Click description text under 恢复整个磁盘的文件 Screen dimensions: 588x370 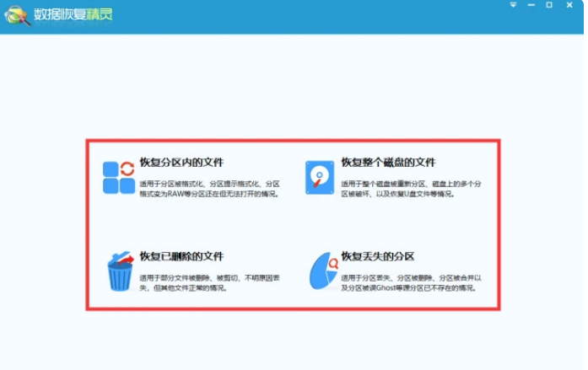coord(411,188)
